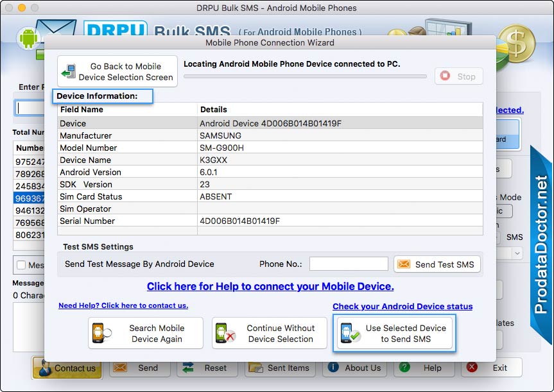Click the Go Back to Mobile Device Selection Screen button
This screenshot has width=554, height=392.
(x=117, y=71)
